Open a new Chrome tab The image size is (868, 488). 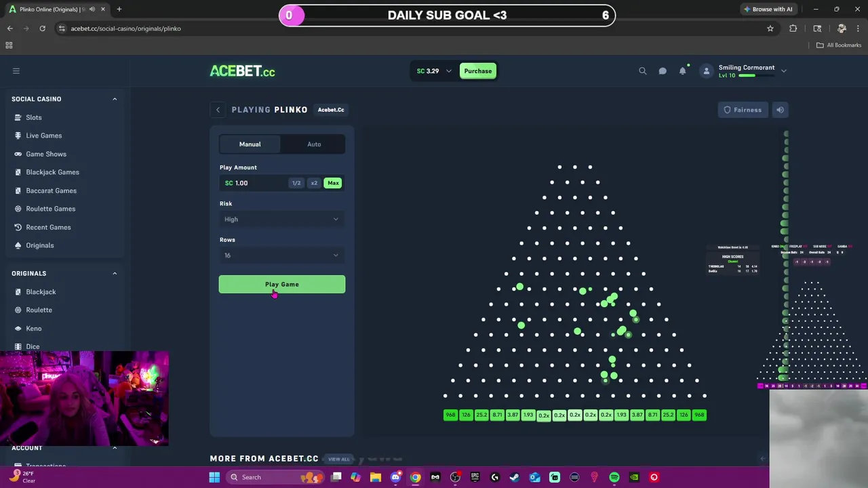tap(119, 9)
